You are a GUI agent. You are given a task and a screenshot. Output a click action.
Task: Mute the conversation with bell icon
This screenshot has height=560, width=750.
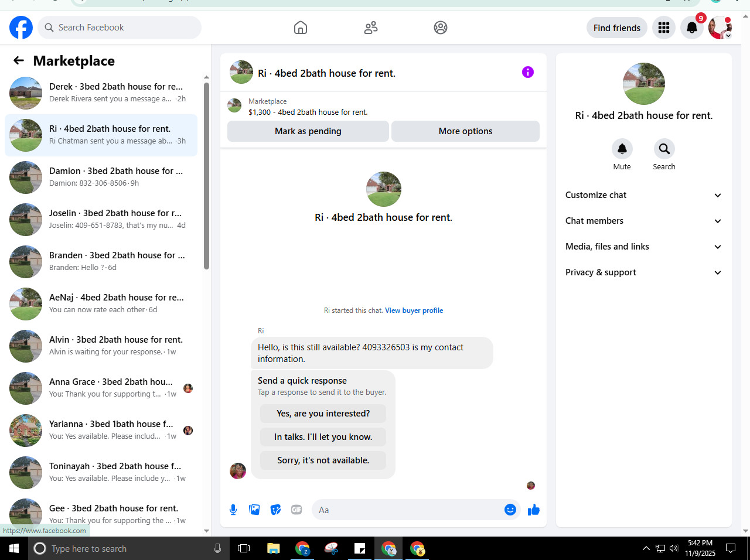coord(622,149)
